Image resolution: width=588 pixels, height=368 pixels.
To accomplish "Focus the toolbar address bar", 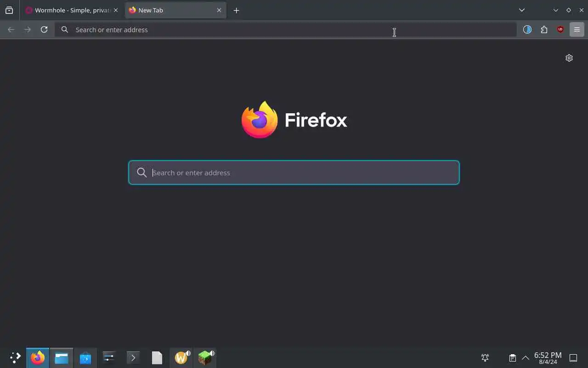I will pos(286,29).
